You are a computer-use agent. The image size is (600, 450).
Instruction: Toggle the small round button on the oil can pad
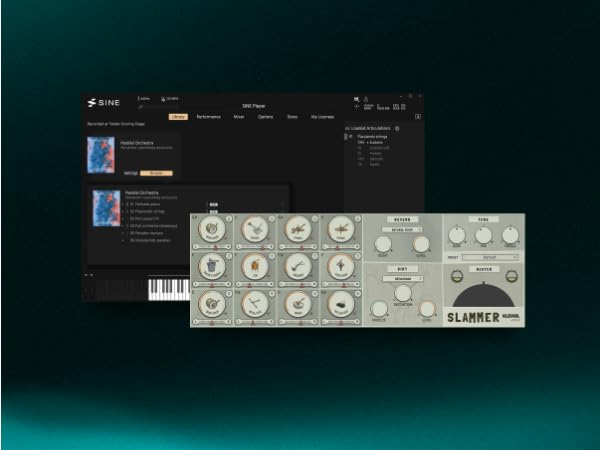point(272,256)
